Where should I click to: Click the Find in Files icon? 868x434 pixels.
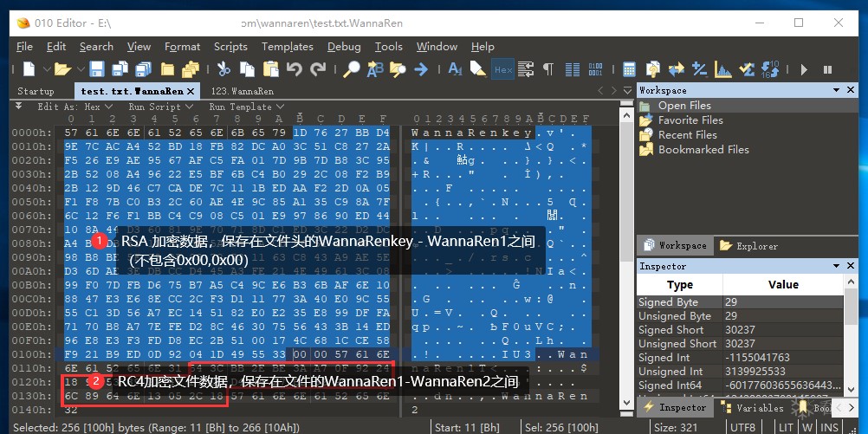[398, 69]
